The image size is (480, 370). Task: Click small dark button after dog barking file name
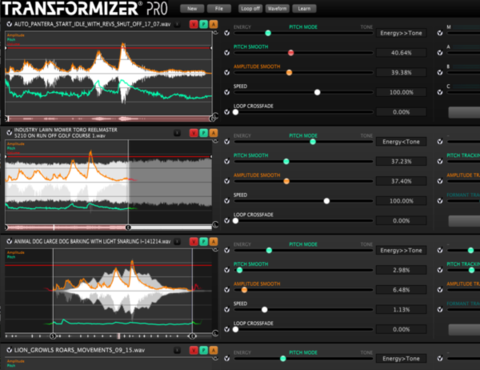point(177,241)
